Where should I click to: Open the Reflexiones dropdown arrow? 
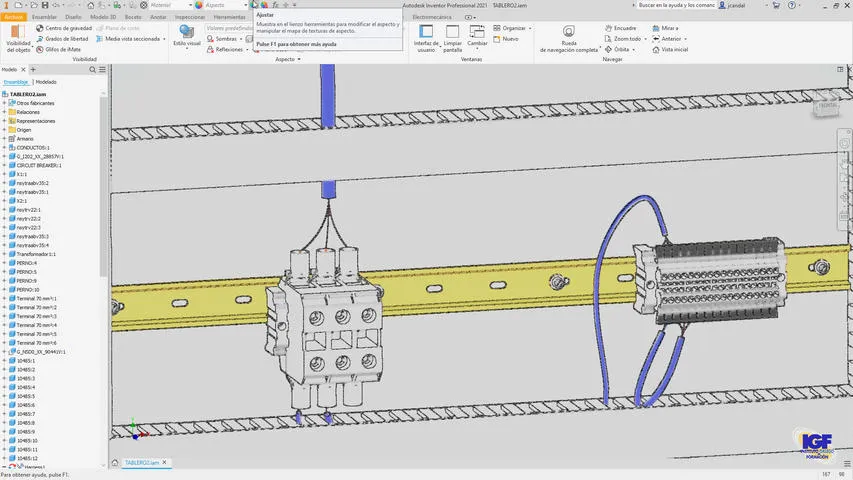click(247, 50)
